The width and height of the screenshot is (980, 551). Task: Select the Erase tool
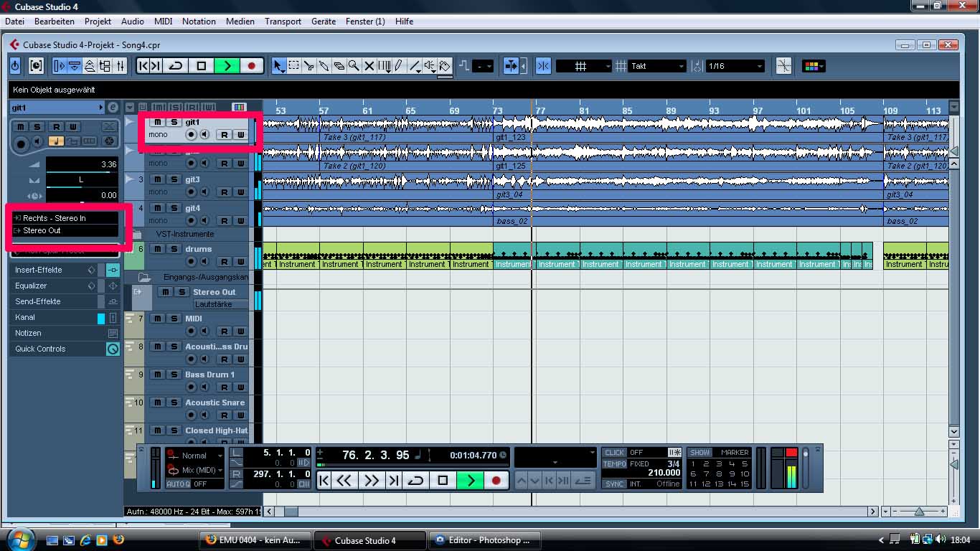339,66
